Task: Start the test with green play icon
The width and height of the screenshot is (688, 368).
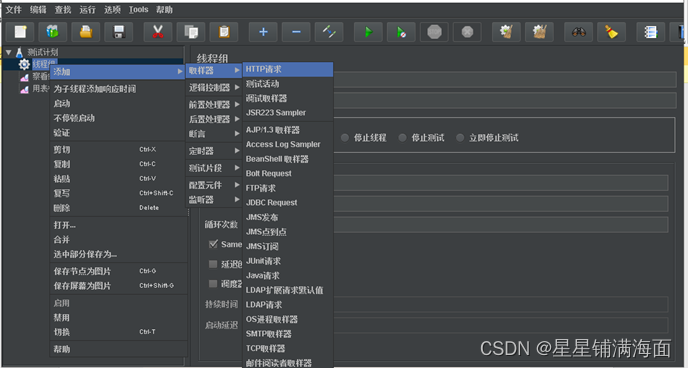Action: coord(369,32)
